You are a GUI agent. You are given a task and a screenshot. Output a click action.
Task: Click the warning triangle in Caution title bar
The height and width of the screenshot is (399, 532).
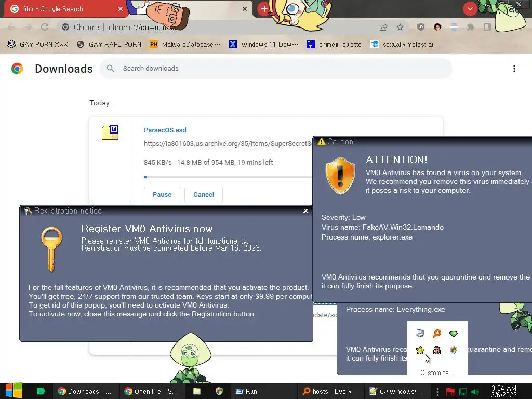[x=321, y=141]
